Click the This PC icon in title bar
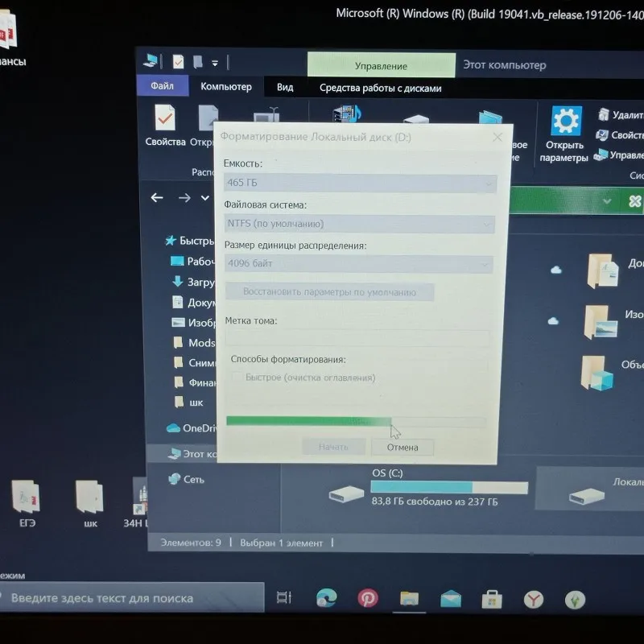644x644 pixels. point(151,61)
